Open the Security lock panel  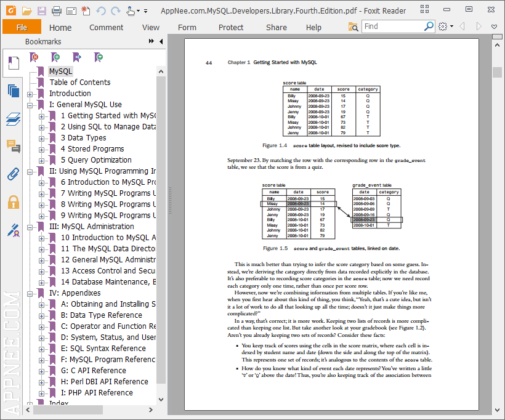(x=13, y=202)
